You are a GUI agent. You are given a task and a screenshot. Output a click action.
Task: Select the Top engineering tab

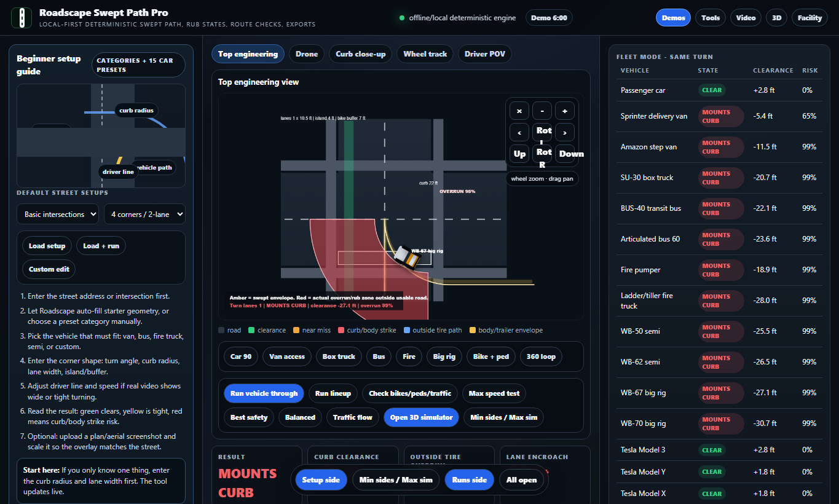(248, 54)
